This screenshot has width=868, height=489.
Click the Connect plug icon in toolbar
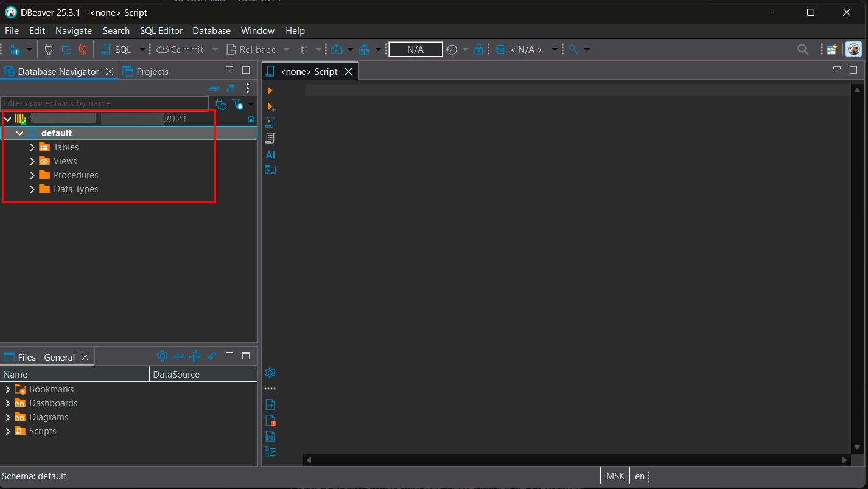pyautogui.click(x=49, y=49)
